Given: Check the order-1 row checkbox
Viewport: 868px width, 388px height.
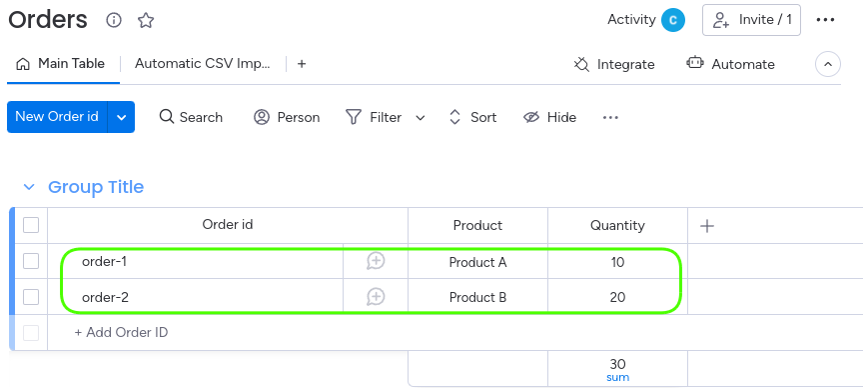Looking at the screenshot, I should [31, 261].
